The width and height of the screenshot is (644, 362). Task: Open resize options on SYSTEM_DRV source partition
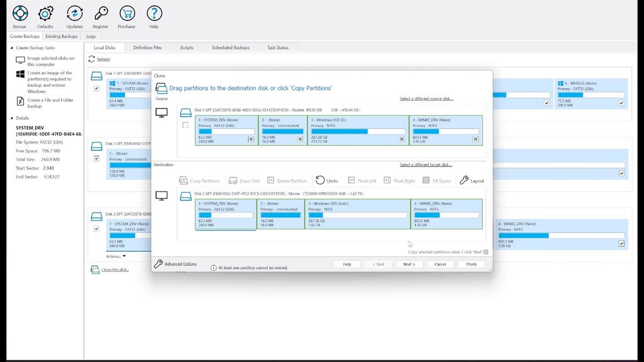250,139
